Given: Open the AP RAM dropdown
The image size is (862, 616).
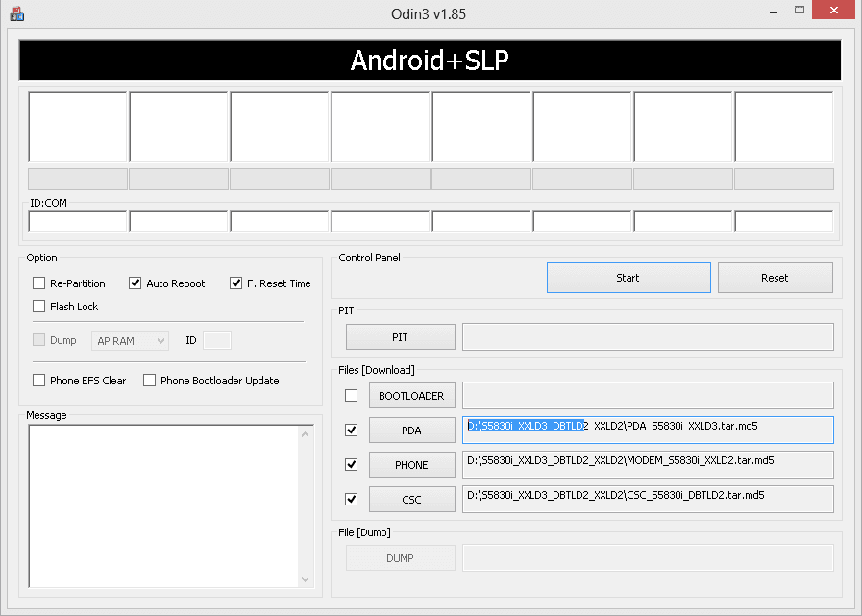Looking at the screenshot, I should (x=131, y=341).
